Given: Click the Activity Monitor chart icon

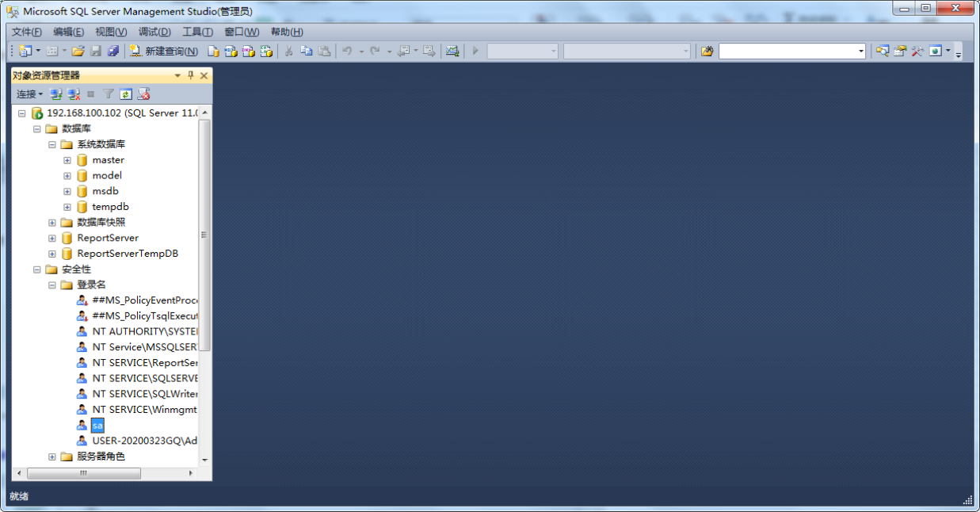Looking at the screenshot, I should [x=451, y=50].
